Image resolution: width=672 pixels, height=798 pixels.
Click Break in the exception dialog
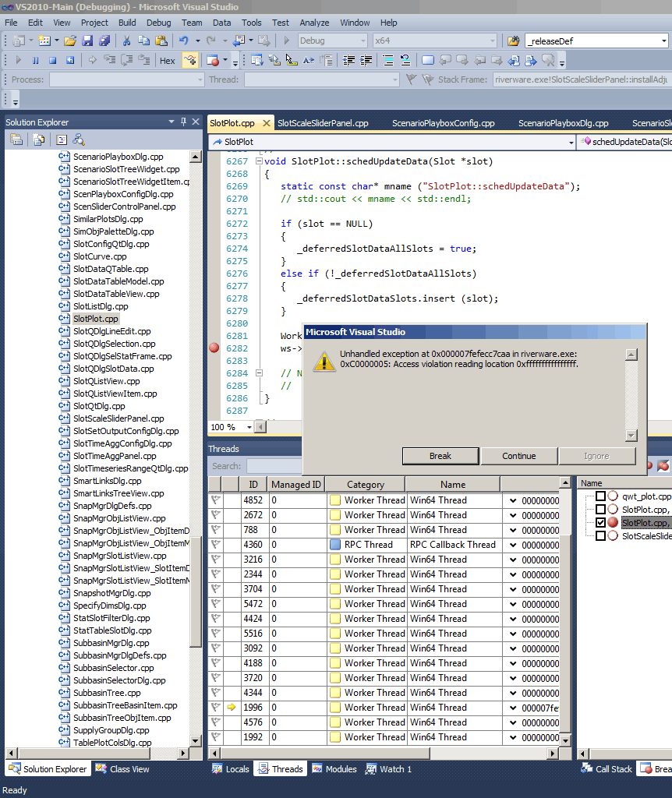coord(440,456)
